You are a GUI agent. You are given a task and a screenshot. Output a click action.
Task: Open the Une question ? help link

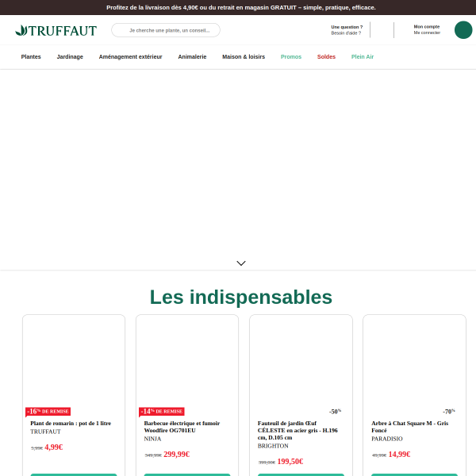347,30
